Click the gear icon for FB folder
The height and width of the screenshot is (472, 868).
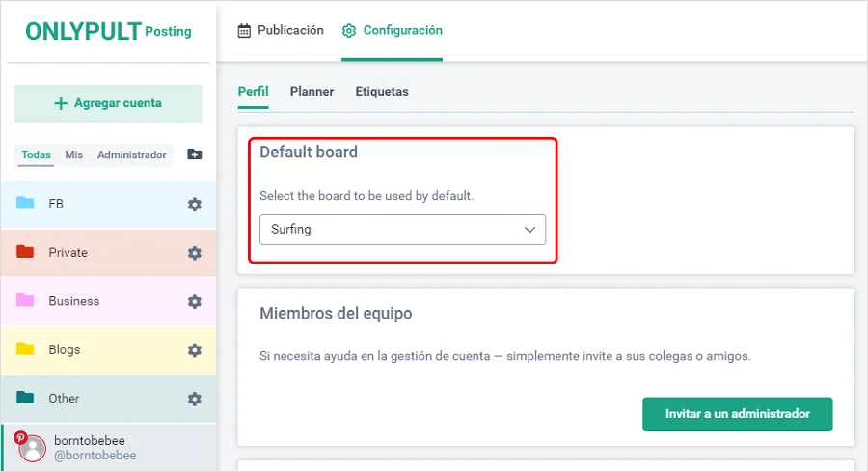(x=195, y=205)
